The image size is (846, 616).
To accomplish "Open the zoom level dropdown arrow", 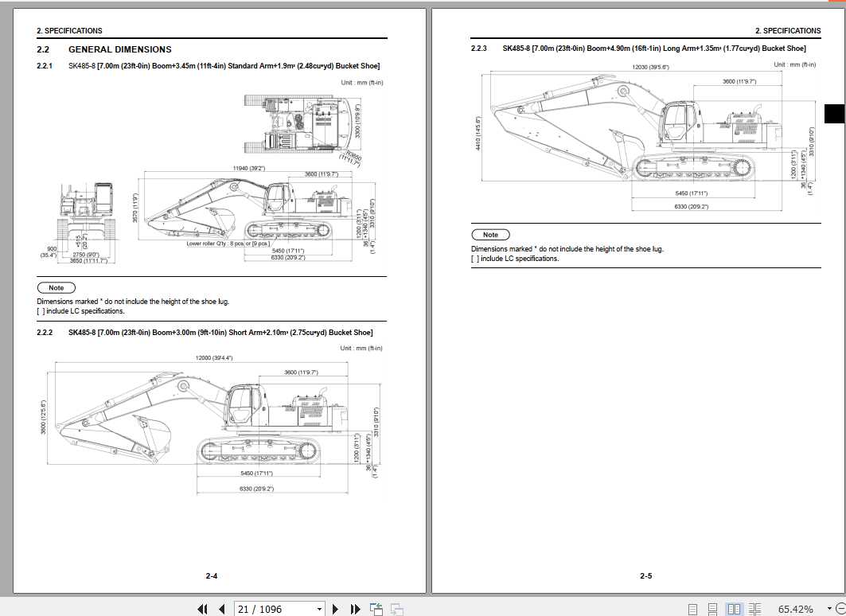I will tap(829, 609).
